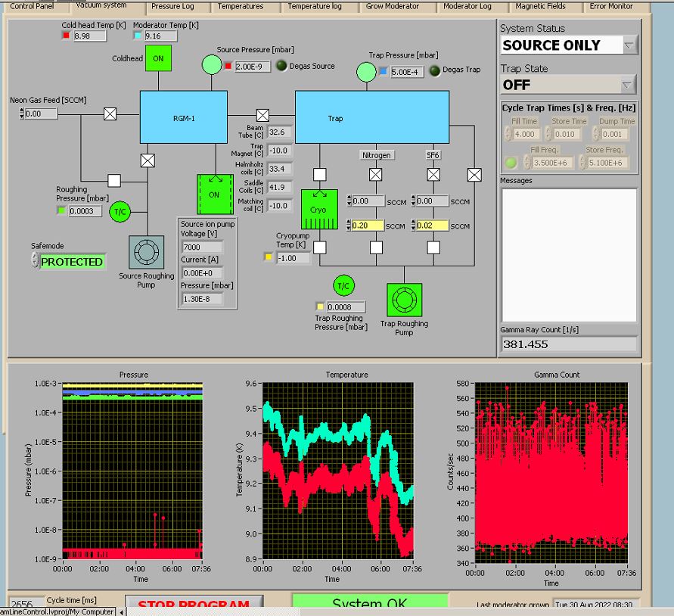
Task: Click the Trap Roughing Pump icon
Action: pos(405,300)
